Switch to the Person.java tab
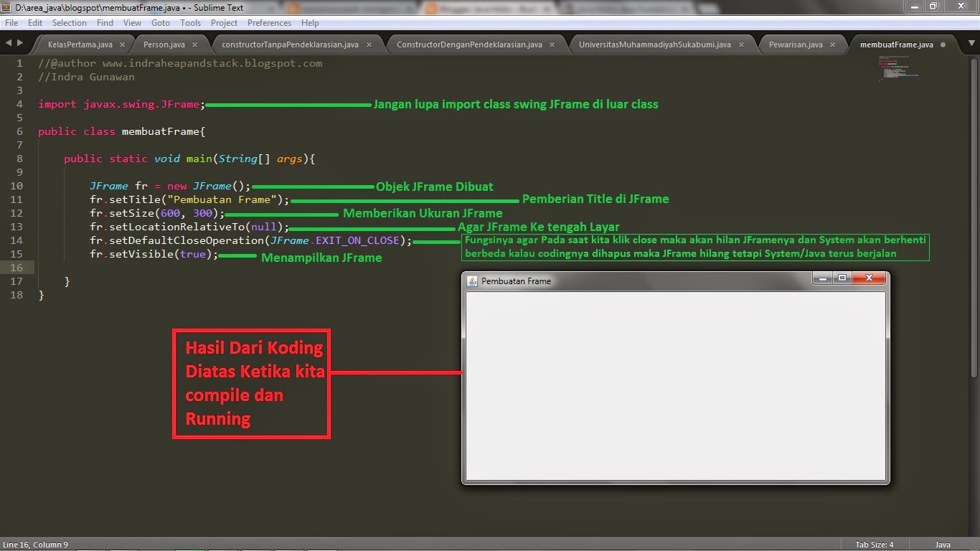Image resolution: width=980 pixels, height=551 pixels. click(x=164, y=44)
